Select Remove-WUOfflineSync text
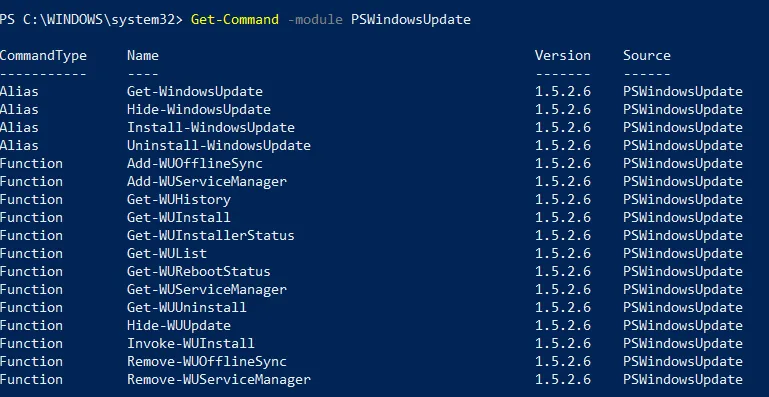Image resolution: width=769 pixels, height=397 pixels. click(207, 362)
